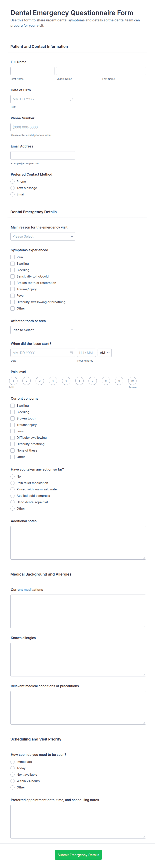
Task: Check the Swelling symptom checkbox
Action: [x=12, y=264]
